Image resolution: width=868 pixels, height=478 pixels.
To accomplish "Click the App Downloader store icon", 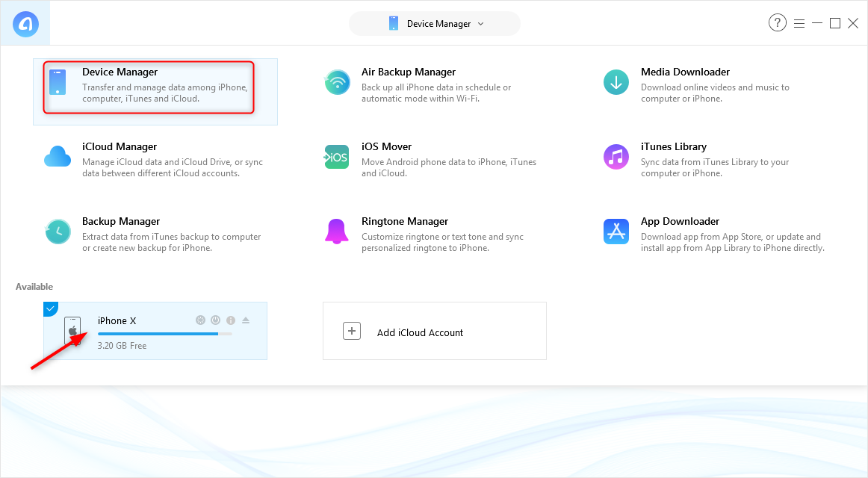I will [616, 232].
